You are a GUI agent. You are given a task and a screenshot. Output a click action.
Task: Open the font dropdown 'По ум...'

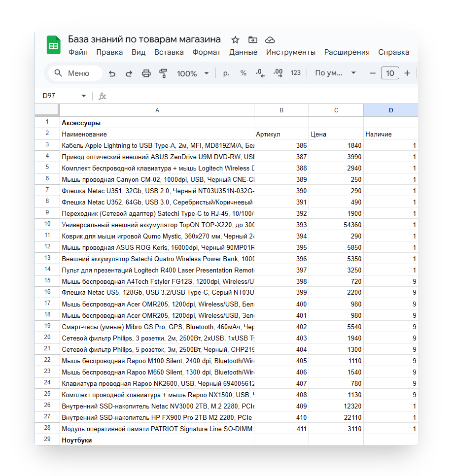(335, 73)
